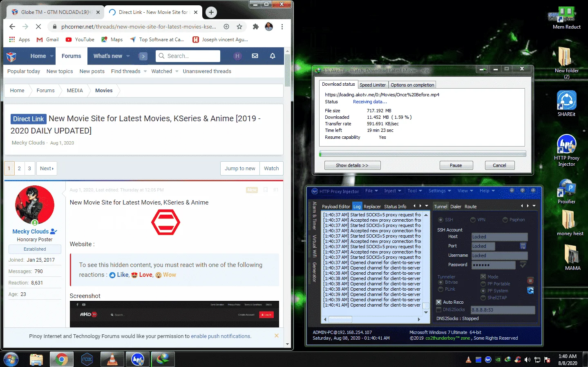The height and width of the screenshot is (367, 588).
Task: Dismiss the push notification banner
Action: 277,336
